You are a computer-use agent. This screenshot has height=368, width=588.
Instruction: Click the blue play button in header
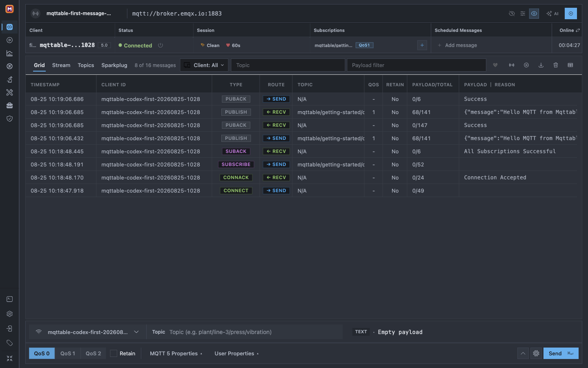571,13
